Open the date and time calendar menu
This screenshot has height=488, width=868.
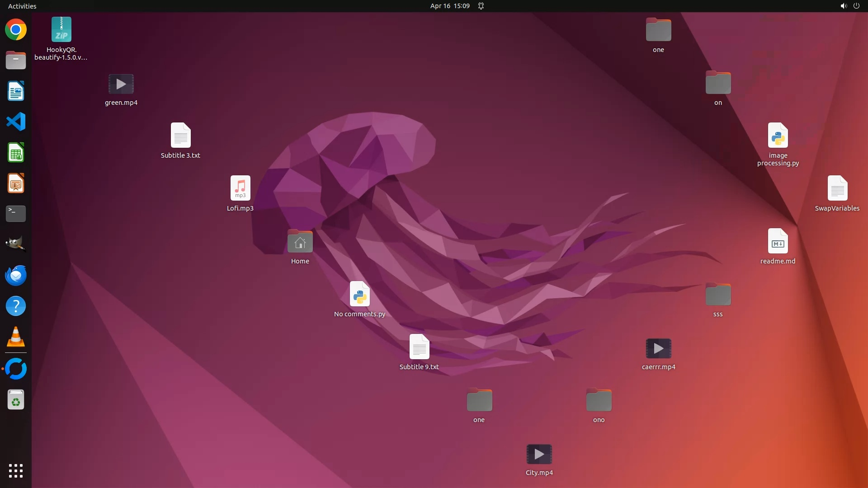pyautogui.click(x=449, y=6)
